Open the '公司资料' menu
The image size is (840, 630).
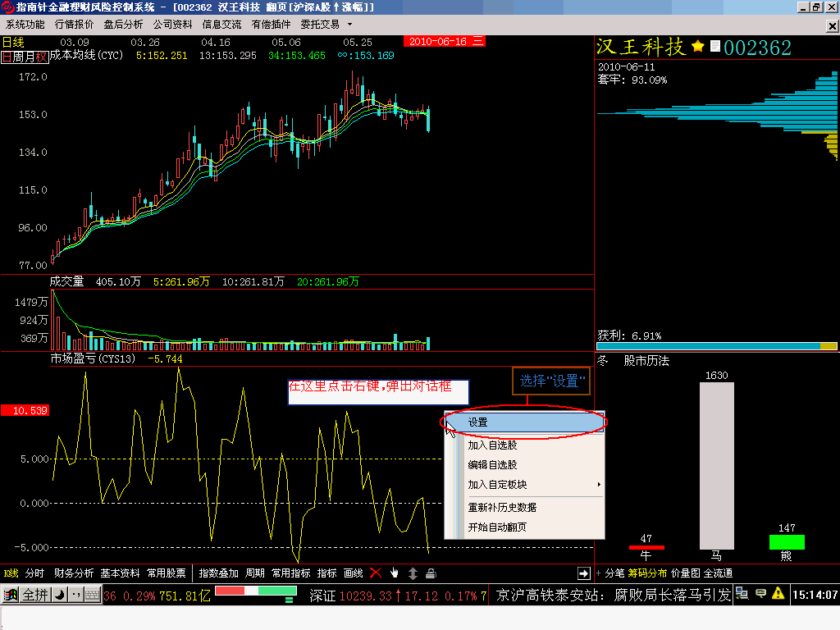coord(172,25)
